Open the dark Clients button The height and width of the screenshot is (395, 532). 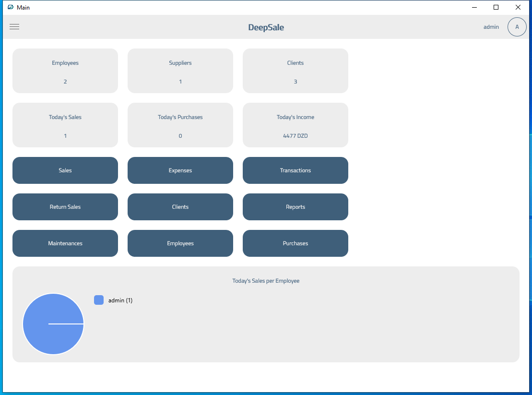pyautogui.click(x=180, y=207)
